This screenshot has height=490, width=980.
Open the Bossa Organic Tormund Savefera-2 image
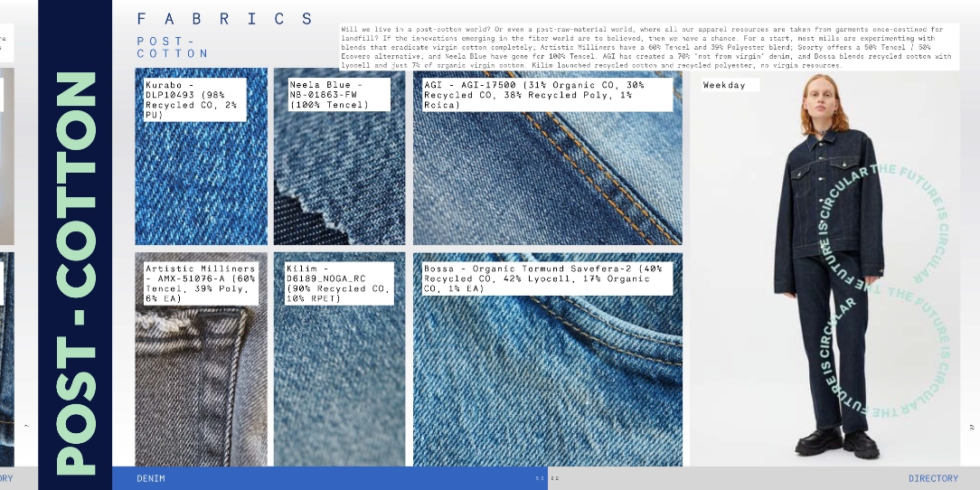pos(548,360)
